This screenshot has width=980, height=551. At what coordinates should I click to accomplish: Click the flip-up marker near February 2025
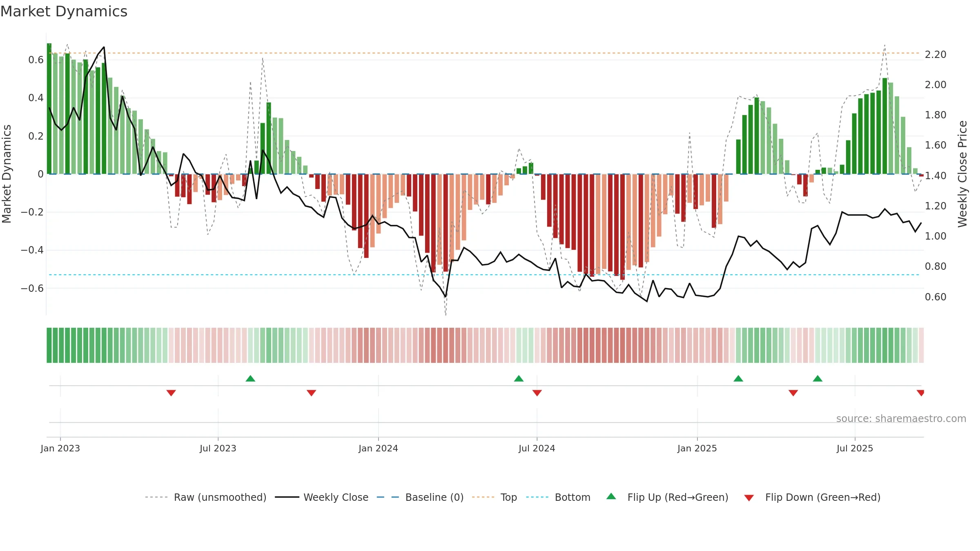pyautogui.click(x=738, y=378)
